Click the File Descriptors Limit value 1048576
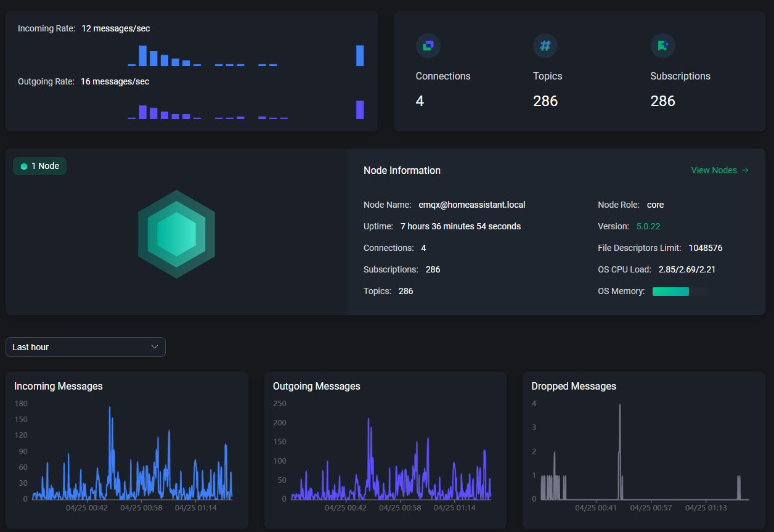Viewport: 774px width, 532px height. [x=706, y=248]
